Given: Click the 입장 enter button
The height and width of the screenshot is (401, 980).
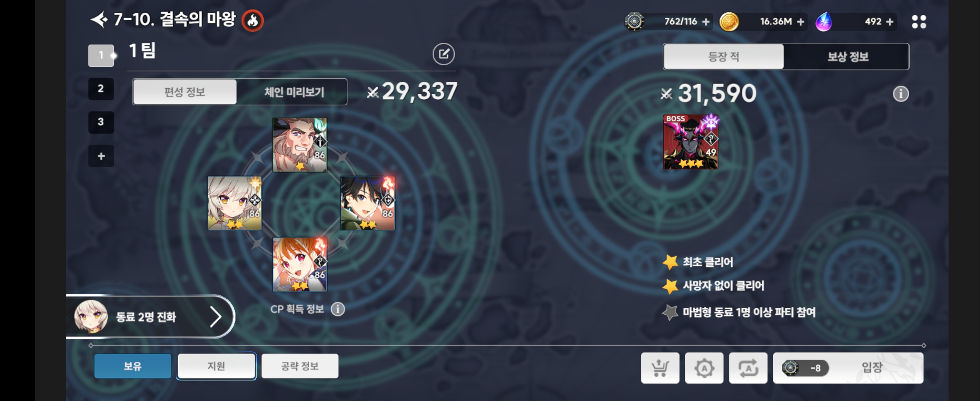Looking at the screenshot, I should pyautogui.click(x=848, y=368).
